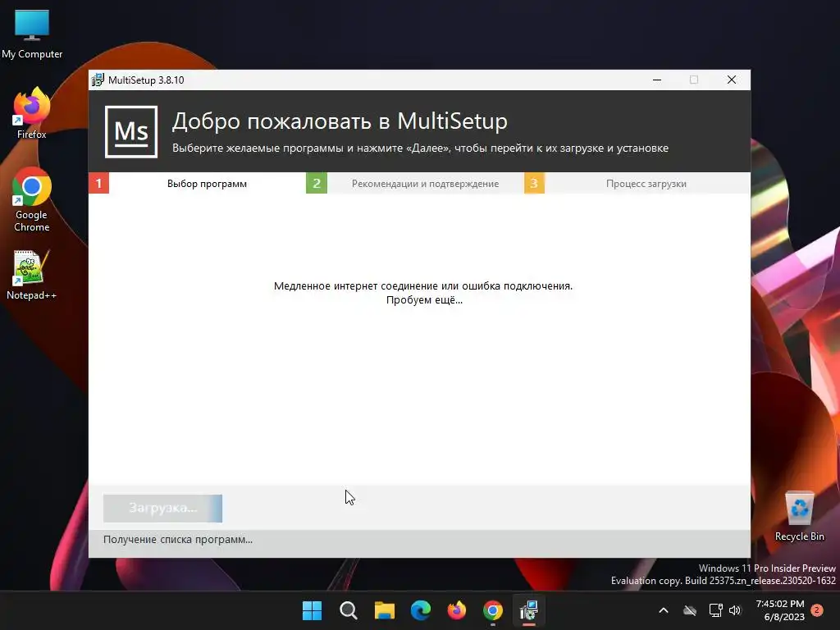
Task: Open network status tray icon
Action: coord(715,610)
